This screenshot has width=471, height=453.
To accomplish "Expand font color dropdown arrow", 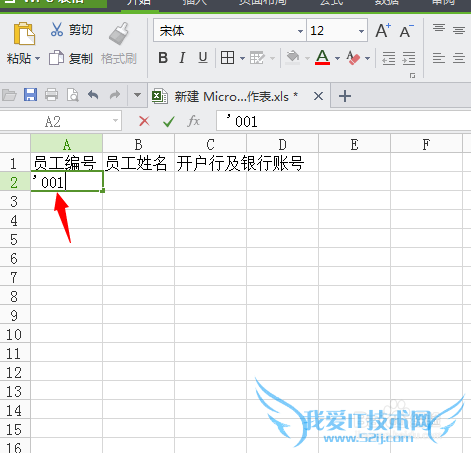I will pos(337,58).
